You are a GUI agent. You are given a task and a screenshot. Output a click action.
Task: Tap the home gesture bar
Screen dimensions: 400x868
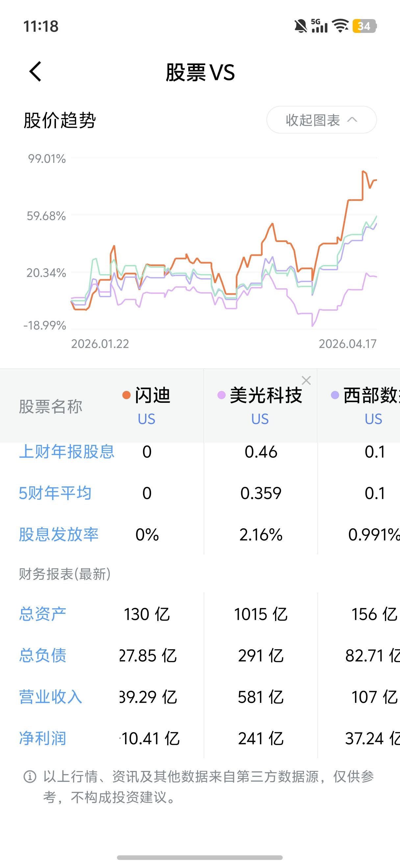200,857
